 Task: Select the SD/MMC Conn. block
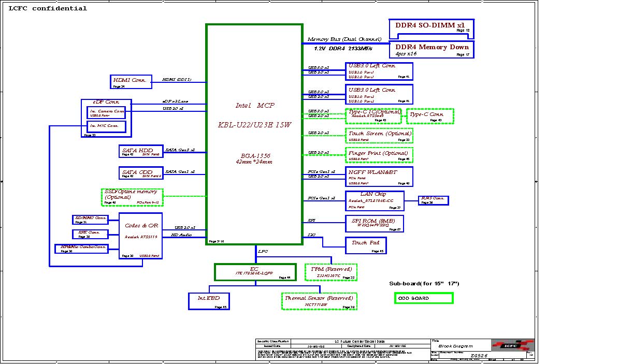pos(90,220)
